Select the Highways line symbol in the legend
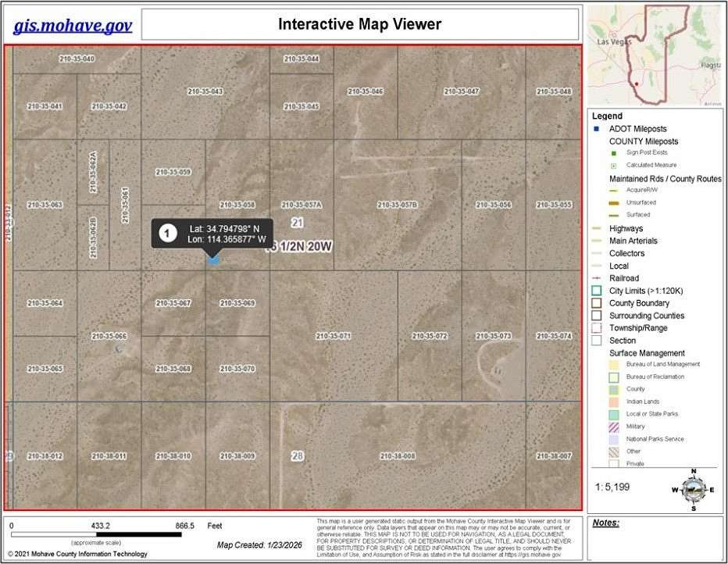The width and height of the screenshot is (728, 564). point(597,227)
